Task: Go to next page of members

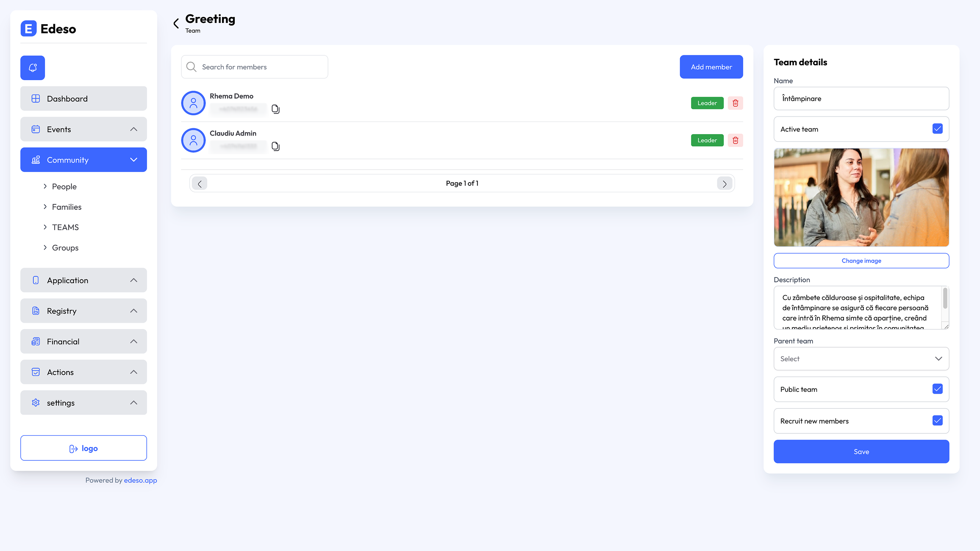Action: tap(724, 183)
